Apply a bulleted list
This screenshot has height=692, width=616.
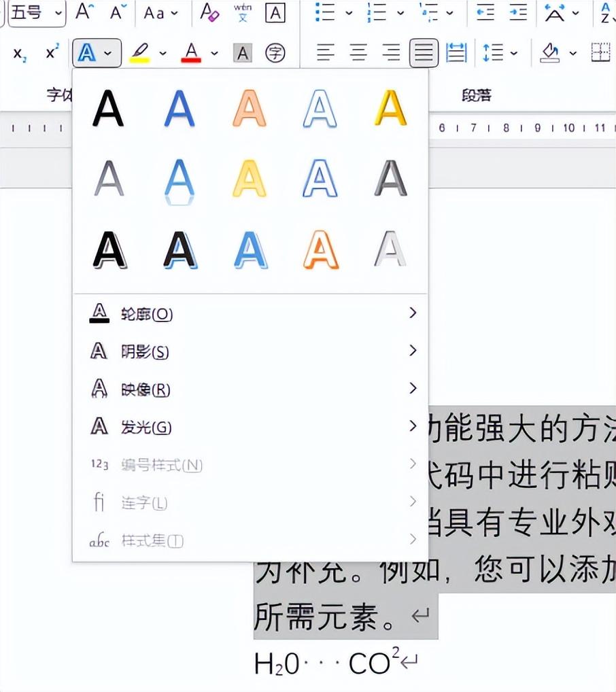326,12
